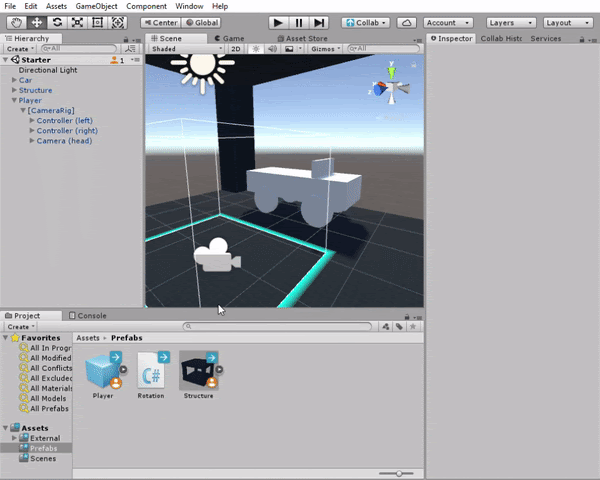Toggle pivot Center mode button

pos(161,23)
